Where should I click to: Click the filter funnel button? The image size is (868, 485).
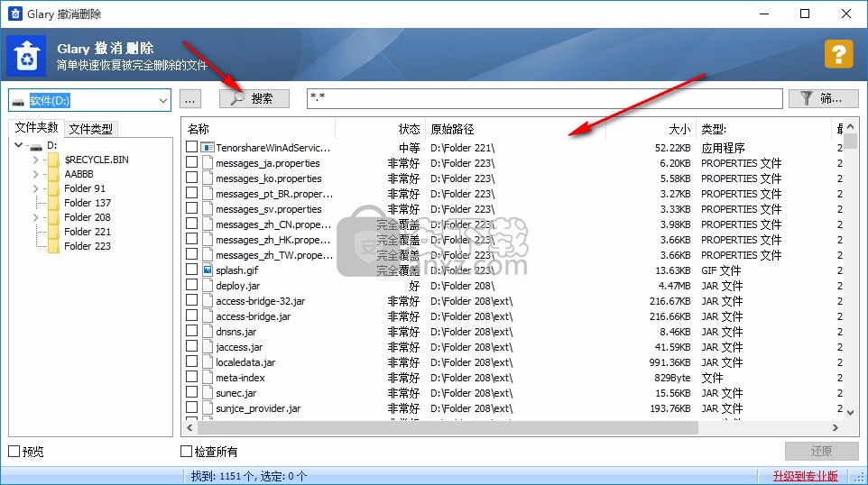click(823, 99)
